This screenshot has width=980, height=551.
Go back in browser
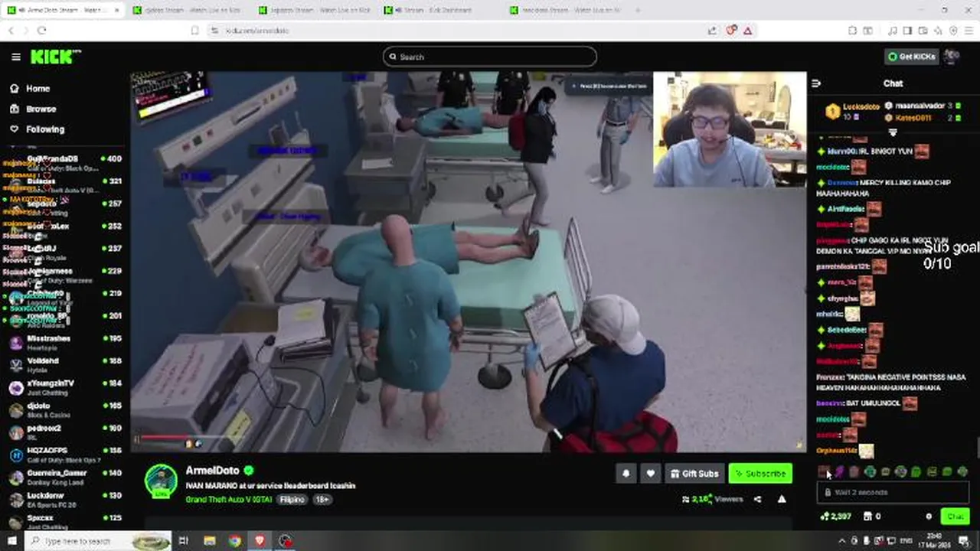pyautogui.click(x=11, y=30)
